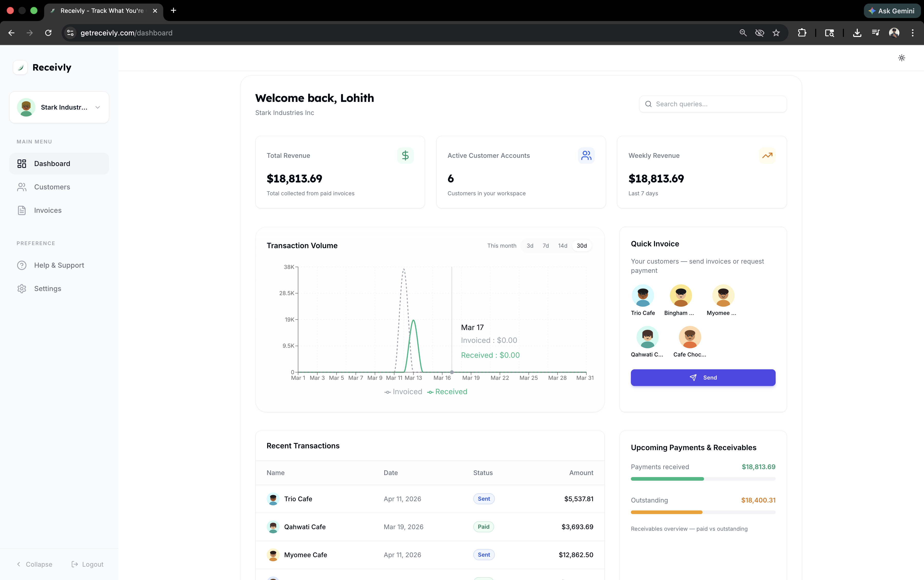Switch chart range to 7d

545,246
